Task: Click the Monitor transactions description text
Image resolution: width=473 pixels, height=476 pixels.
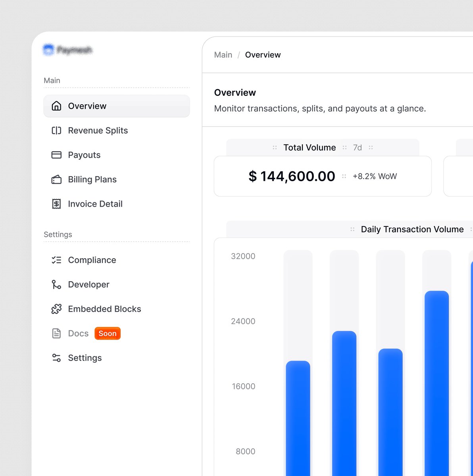Action: coord(320,109)
